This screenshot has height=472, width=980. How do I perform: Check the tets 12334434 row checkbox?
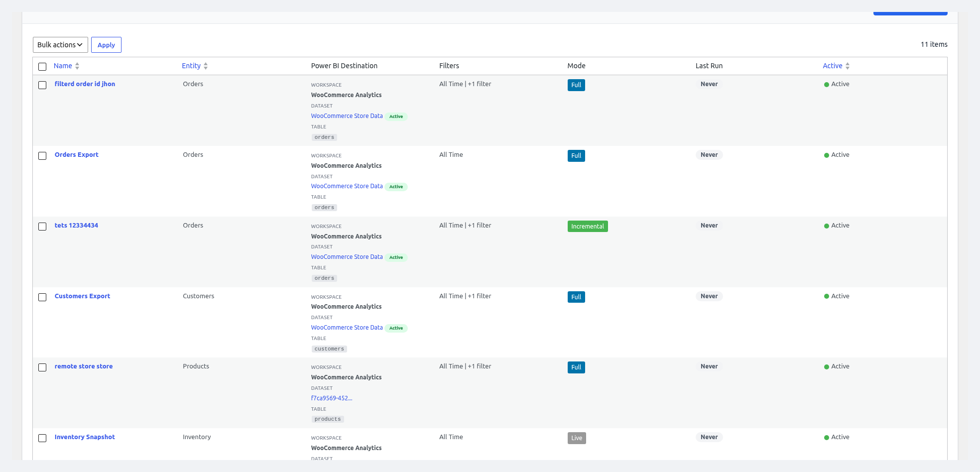pos(42,227)
